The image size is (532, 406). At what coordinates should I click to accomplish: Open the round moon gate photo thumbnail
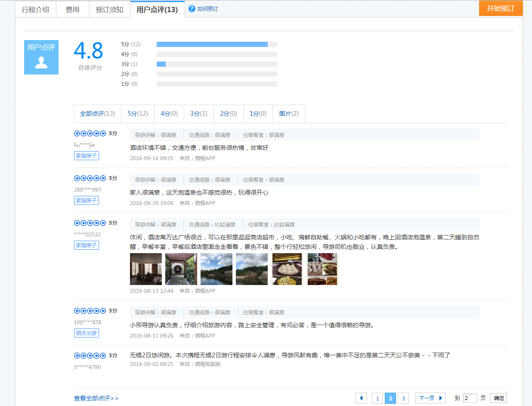coord(181,269)
